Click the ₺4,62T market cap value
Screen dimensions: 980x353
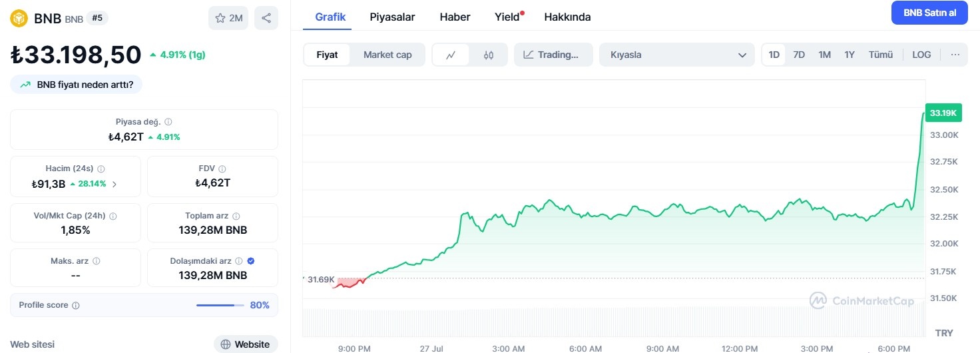tap(126, 137)
